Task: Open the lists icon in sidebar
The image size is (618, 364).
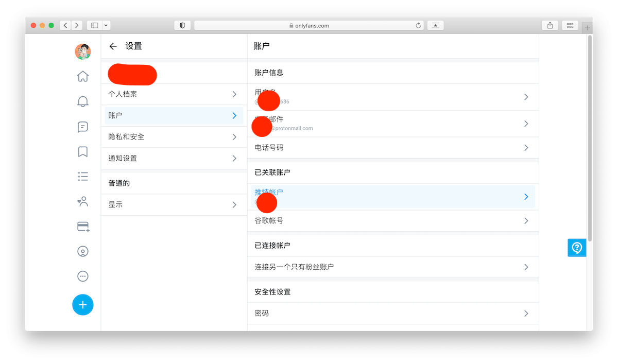Action: point(82,177)
